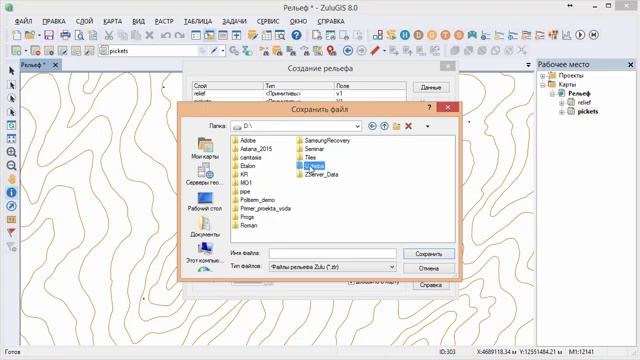Image resolution: width=640 pixels, height=360 pixels.
Task: Open the СЕРВИС menu
Action: click(x=268, y=21)
